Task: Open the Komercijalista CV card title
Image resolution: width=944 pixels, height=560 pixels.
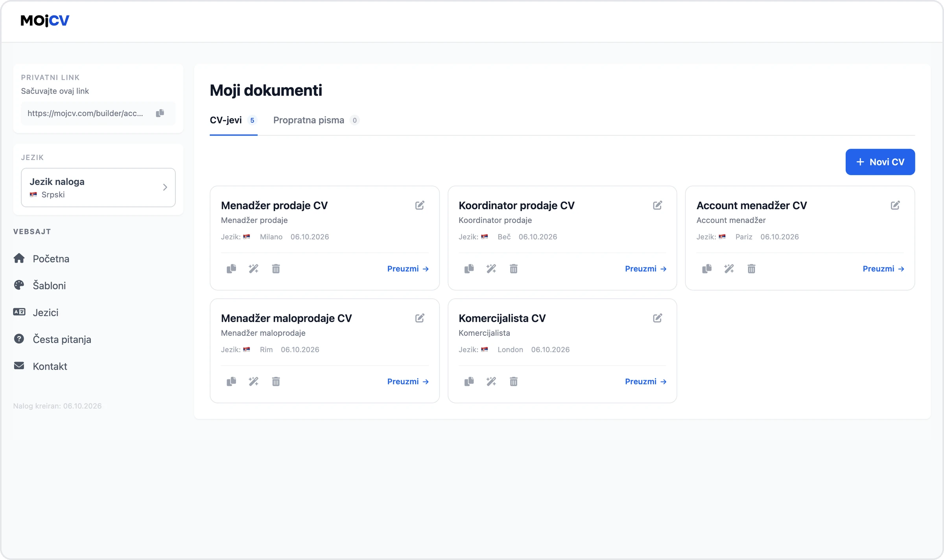Action: pyautogui.click(x=502, y=318)
